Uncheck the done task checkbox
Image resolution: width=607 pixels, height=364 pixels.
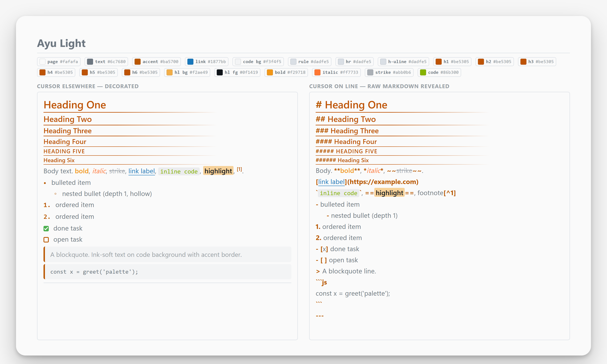click(46, 229)
